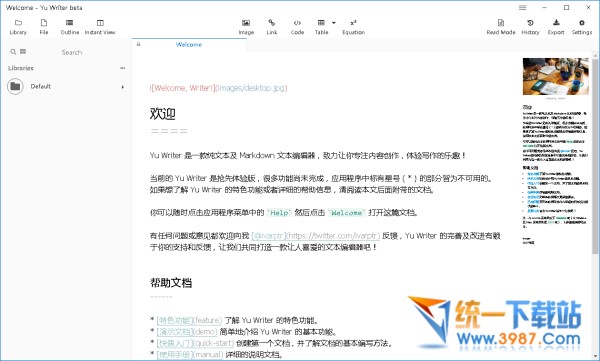The height and width of the screenshot is (361, 600).
Task: Insert an Image from the toolbar
Action: (x=246, y=23)
